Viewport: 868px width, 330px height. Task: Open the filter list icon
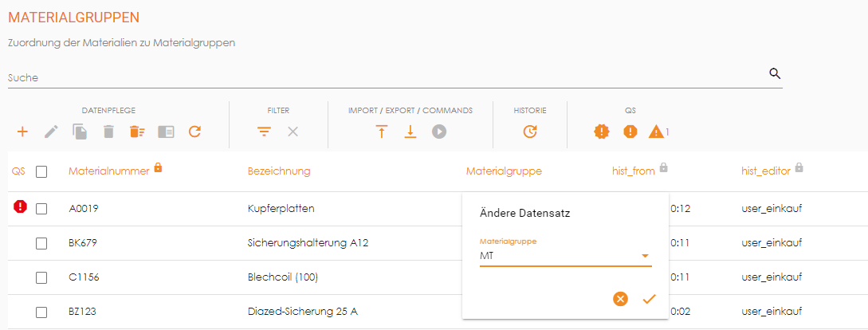264,132
